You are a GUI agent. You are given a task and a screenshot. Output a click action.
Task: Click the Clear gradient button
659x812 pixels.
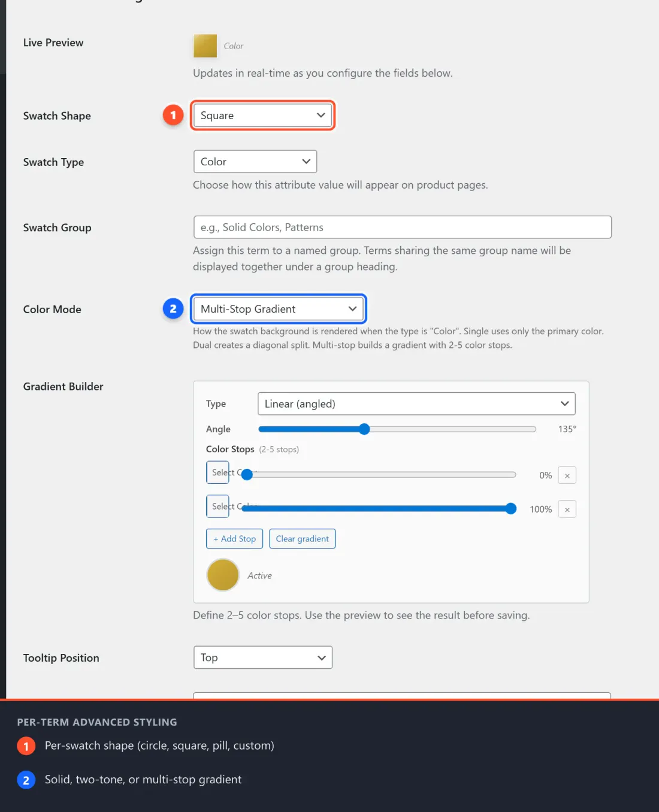302,539
